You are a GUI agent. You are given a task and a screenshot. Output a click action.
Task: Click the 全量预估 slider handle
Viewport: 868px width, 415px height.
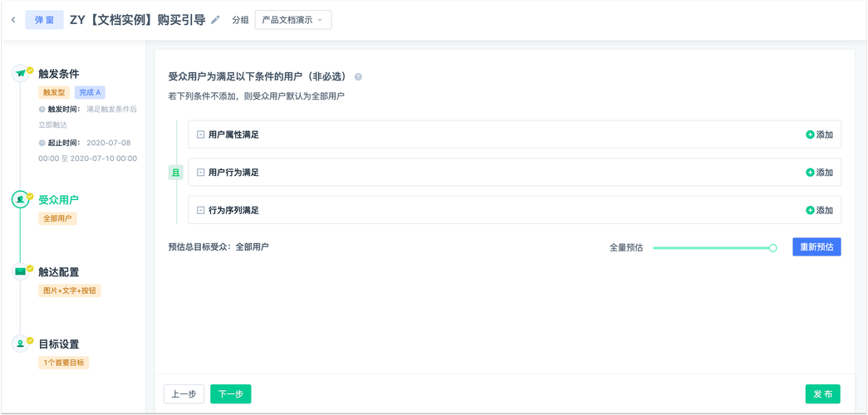tap(772, 248)
